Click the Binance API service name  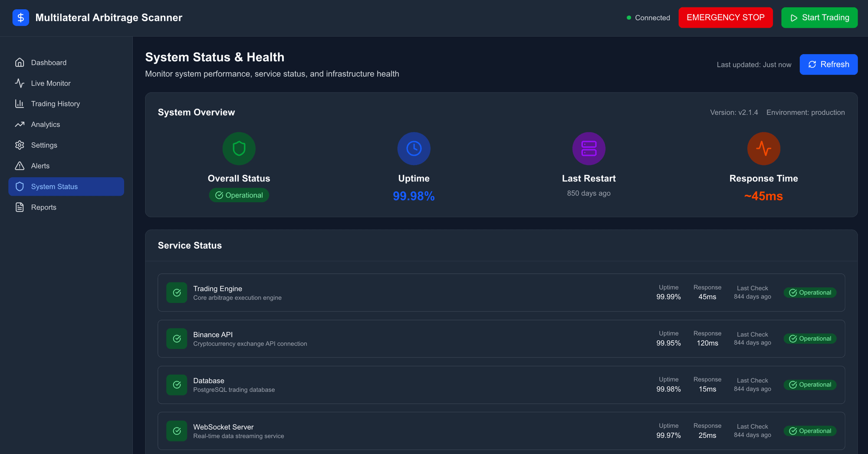pyautogui.click(x=213, y=335)
